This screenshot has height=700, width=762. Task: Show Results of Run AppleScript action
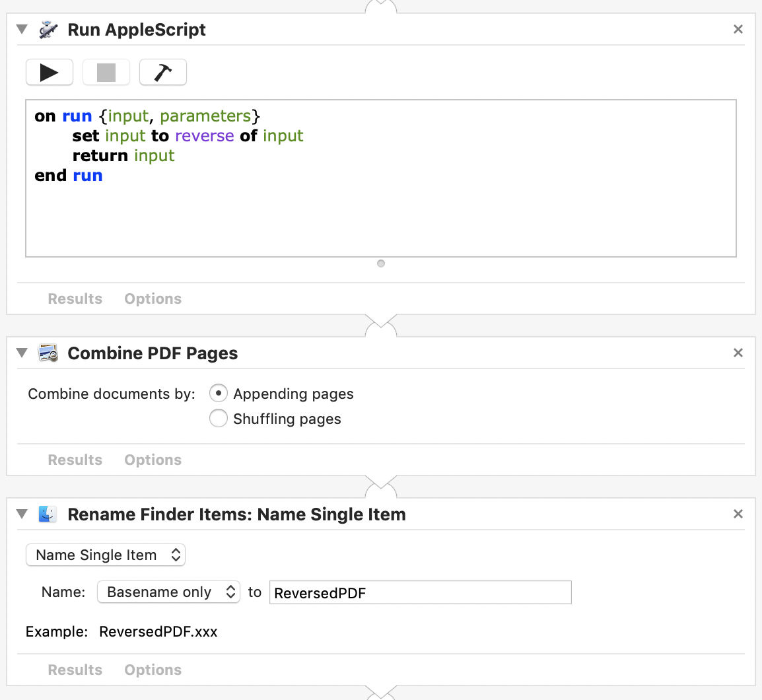pyautogui.click(x=75, y=298)
